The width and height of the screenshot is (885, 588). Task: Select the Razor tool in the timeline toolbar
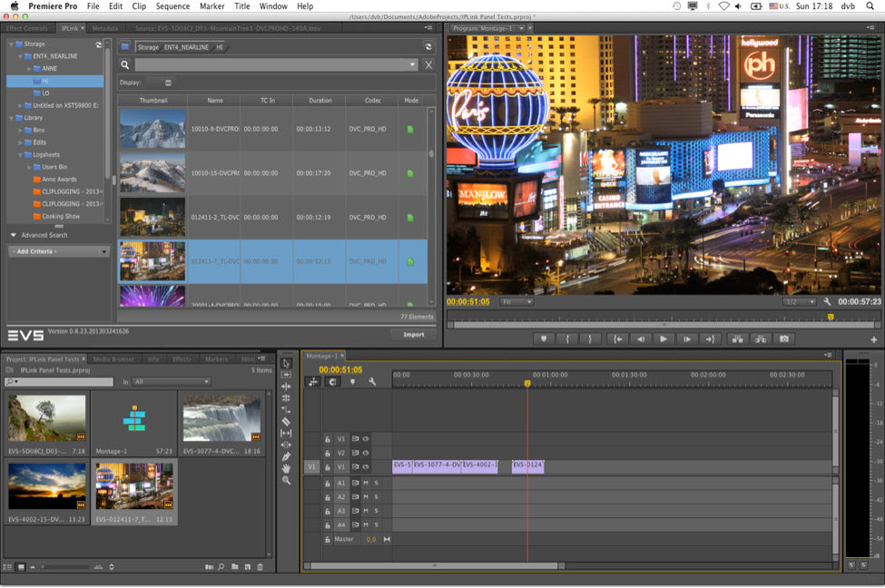click(287, 420)
